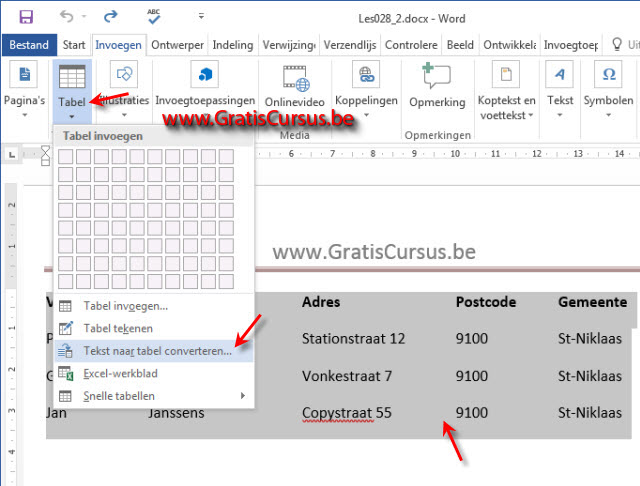Click the Koppelingen globe-link icon
Viewport: 640px width, 486px height.
point(366,74)
